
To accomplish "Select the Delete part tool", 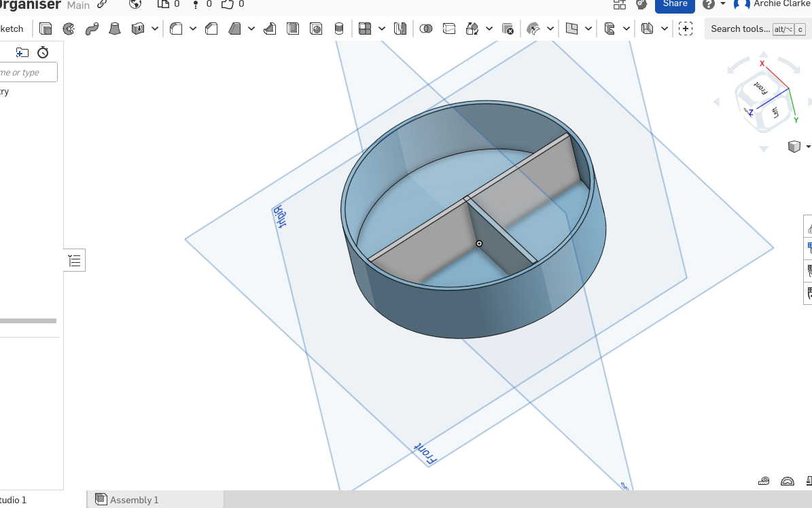I will pos(508,29).
